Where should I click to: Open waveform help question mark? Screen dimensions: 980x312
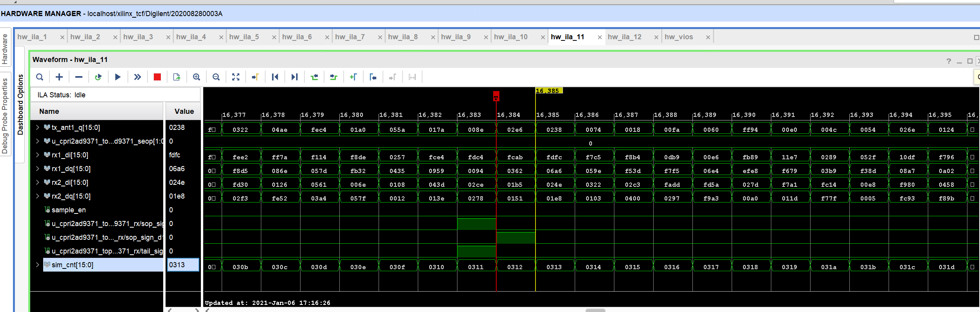[949, 61]
